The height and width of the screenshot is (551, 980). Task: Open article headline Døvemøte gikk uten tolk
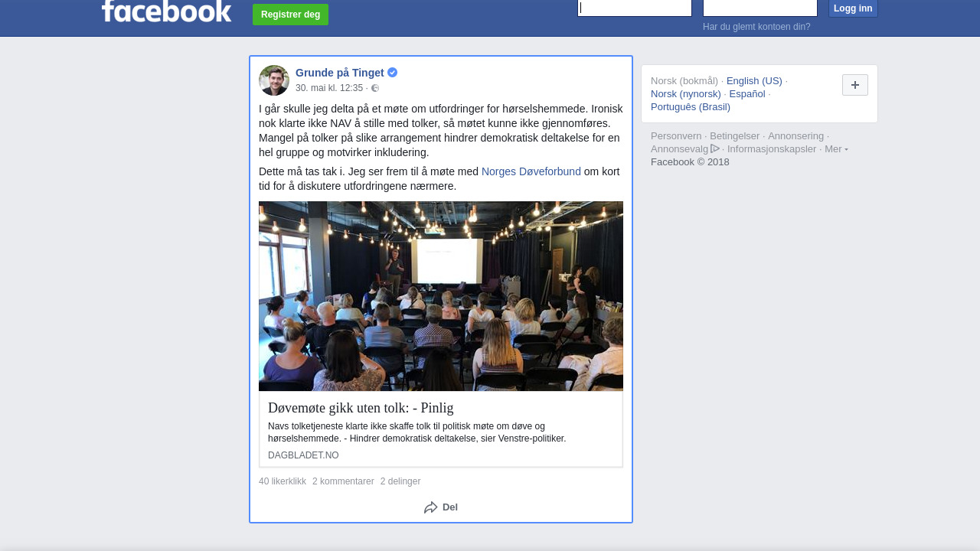pos(361,408)
